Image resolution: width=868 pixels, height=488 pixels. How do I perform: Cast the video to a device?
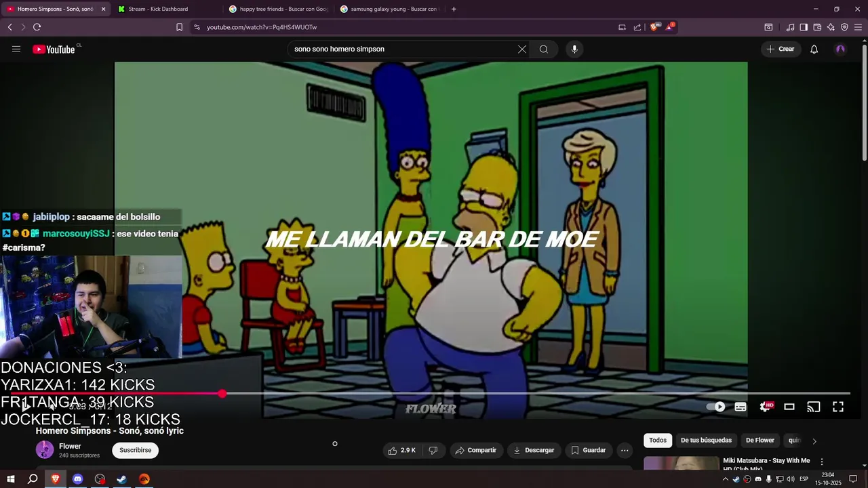[x=814, y=407]
